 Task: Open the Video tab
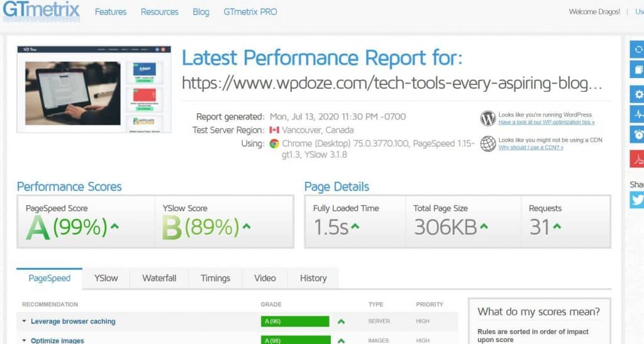[265, 279]
